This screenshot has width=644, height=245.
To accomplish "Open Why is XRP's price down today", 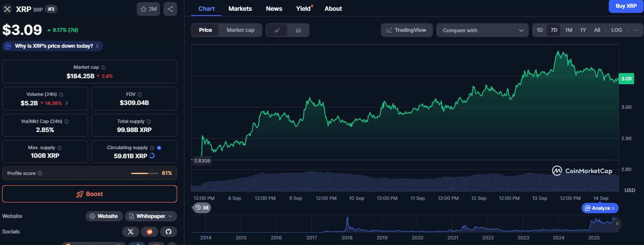I will [53, 46].
